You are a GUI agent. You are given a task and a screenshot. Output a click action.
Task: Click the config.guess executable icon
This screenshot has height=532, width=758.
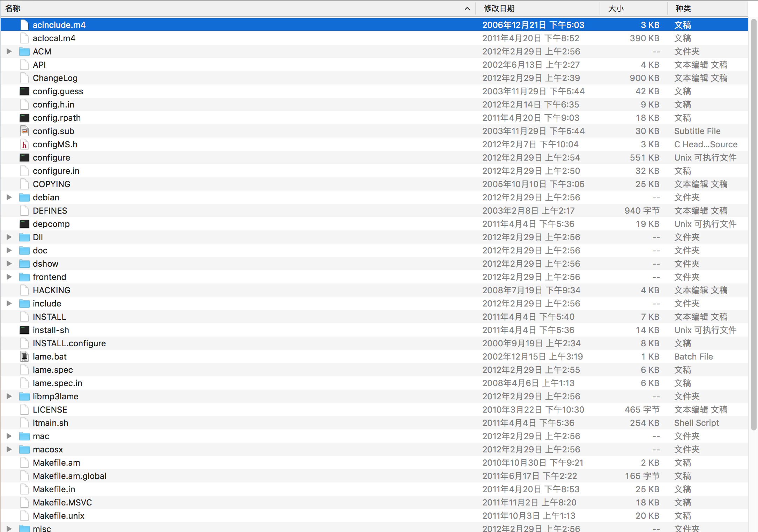[x=24, y=91]
